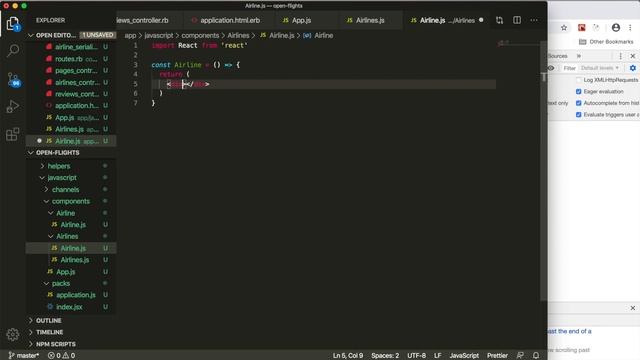The width and height of the screenshot is (640, 360).
Task: Change encoding via UTF-8 status item
Action: click(416, 356)
